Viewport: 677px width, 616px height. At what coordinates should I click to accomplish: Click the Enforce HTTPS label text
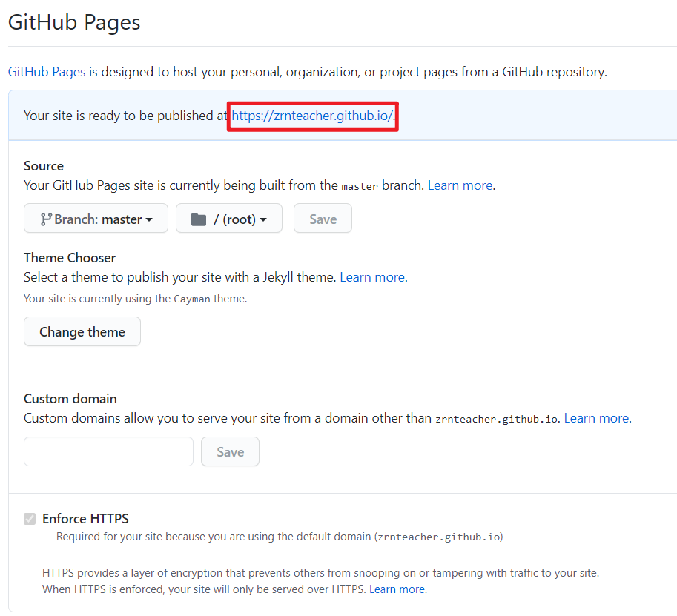[x=85, y=519]
